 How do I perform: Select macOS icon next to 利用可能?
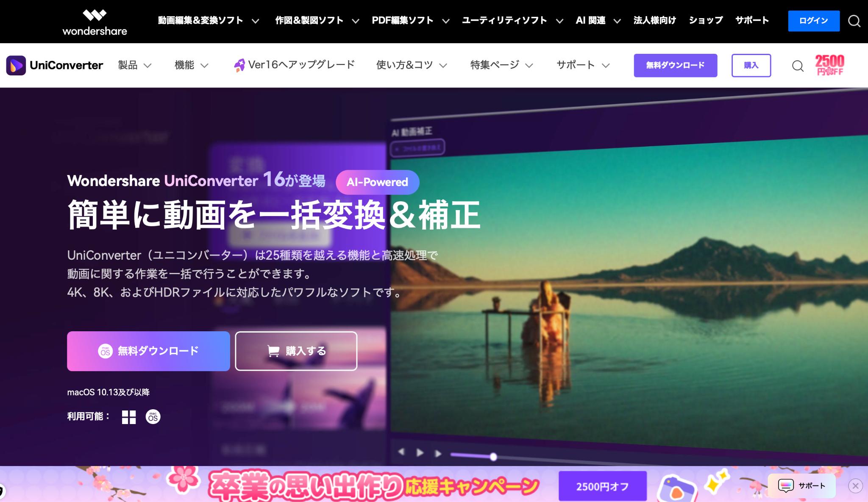(x=153, y=417)
